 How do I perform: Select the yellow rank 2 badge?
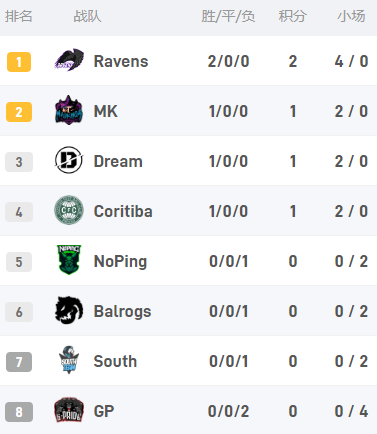pos(19,112)
